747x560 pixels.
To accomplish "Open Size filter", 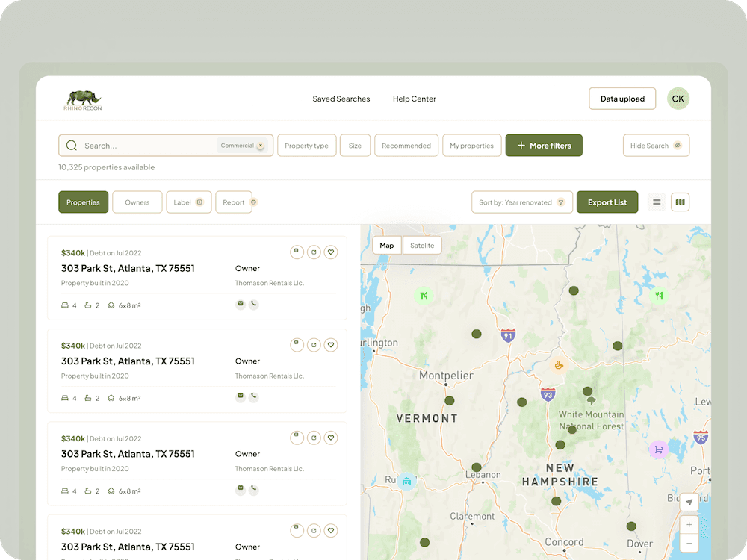I will [x=355, y=146].
